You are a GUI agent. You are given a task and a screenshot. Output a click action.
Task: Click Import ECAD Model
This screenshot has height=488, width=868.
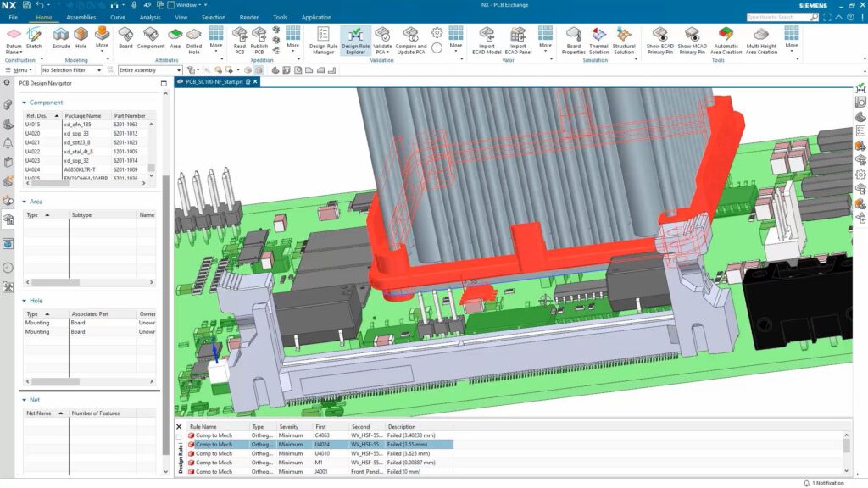coord(488,40)
